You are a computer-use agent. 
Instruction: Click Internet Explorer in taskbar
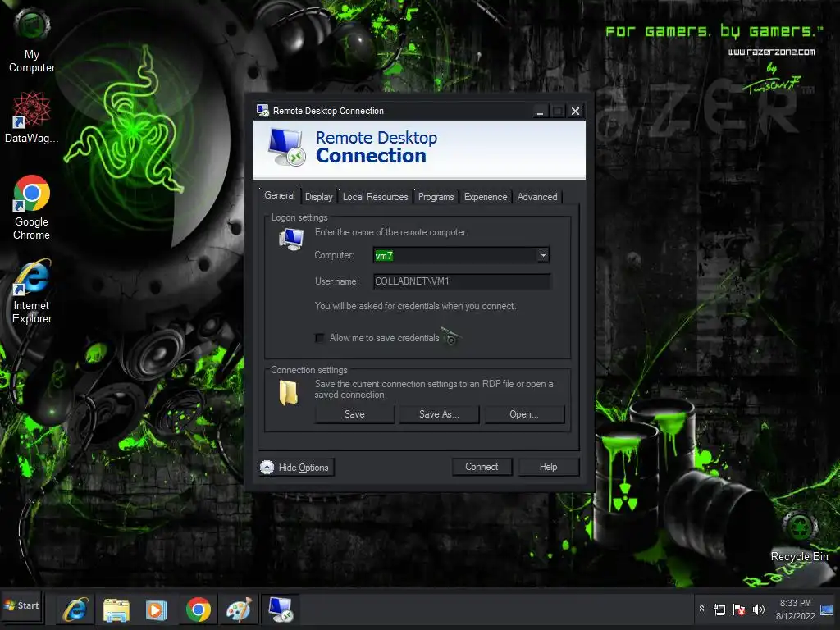75,609
